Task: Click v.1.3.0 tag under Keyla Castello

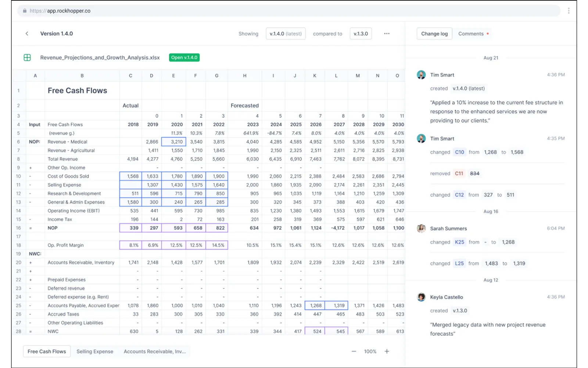Action: pyautogui.click(x=460, y=311)
